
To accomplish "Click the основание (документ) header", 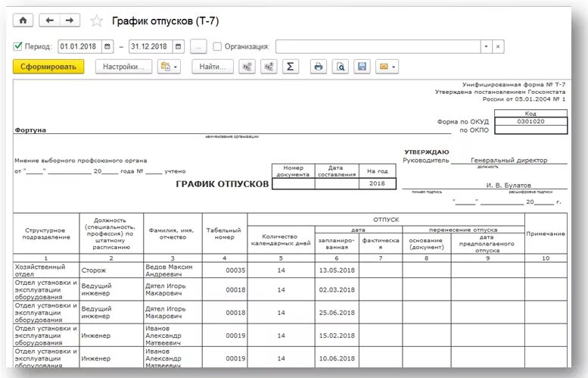I will click(x=426, y=243).
